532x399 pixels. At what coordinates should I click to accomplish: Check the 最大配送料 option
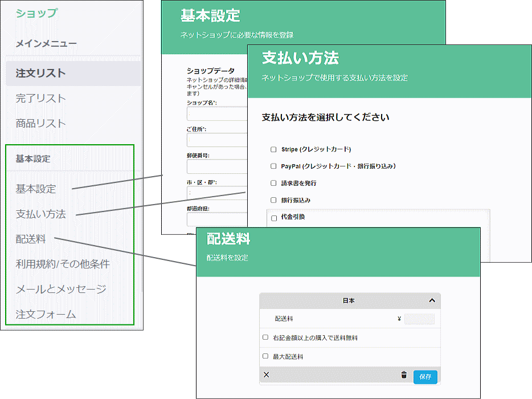(265, 356)
